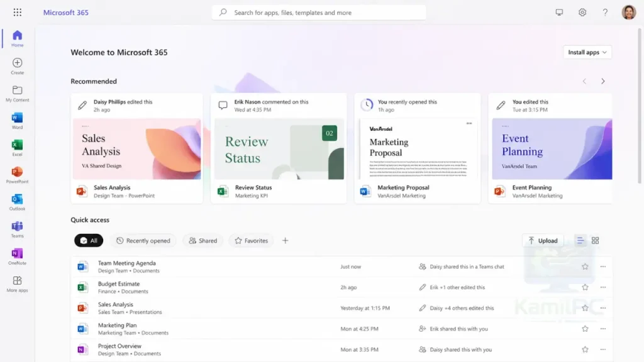Select the Favorites filter
This screenshot has height=362, width=644.
[x=251, y=241]
